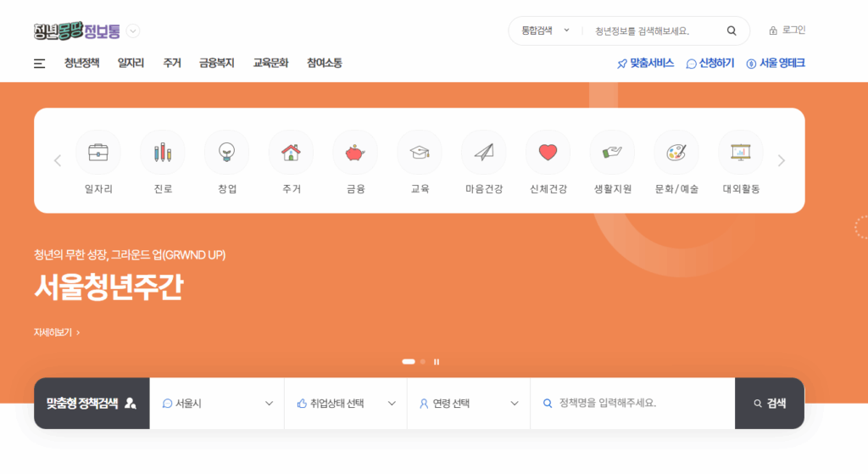
Task: Expand the 연령 선택 dropdown
Action: [469, 404]
